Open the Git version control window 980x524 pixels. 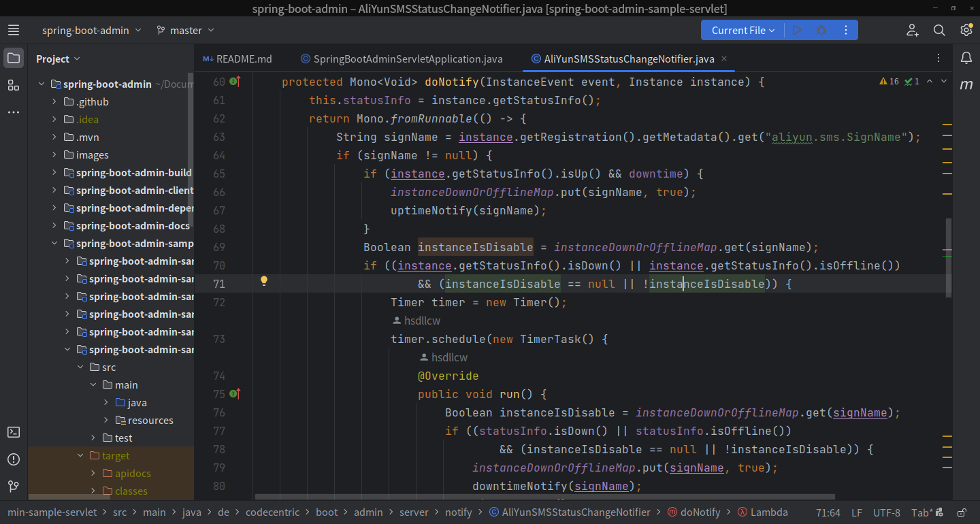click(x=14, y=487)
